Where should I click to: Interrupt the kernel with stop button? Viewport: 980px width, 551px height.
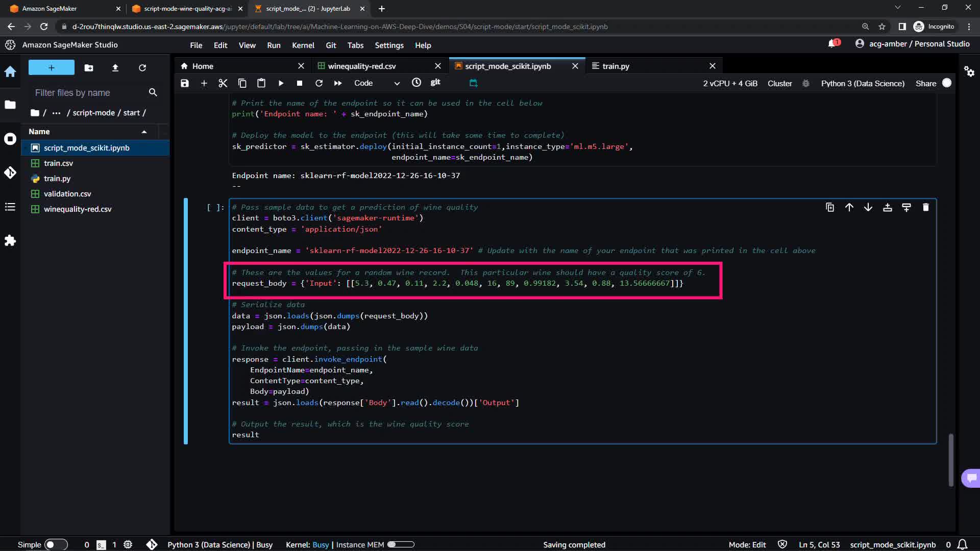[x=300, y=83]
